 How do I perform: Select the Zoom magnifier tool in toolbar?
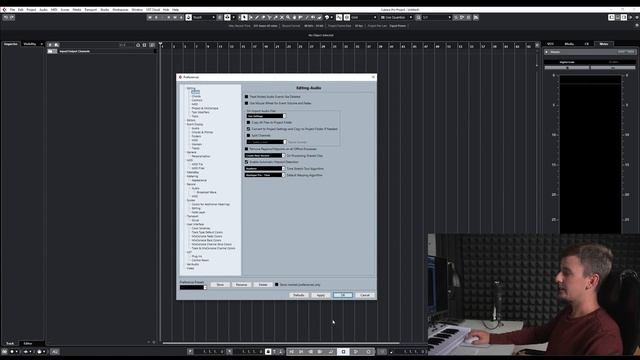pos(288,17)
